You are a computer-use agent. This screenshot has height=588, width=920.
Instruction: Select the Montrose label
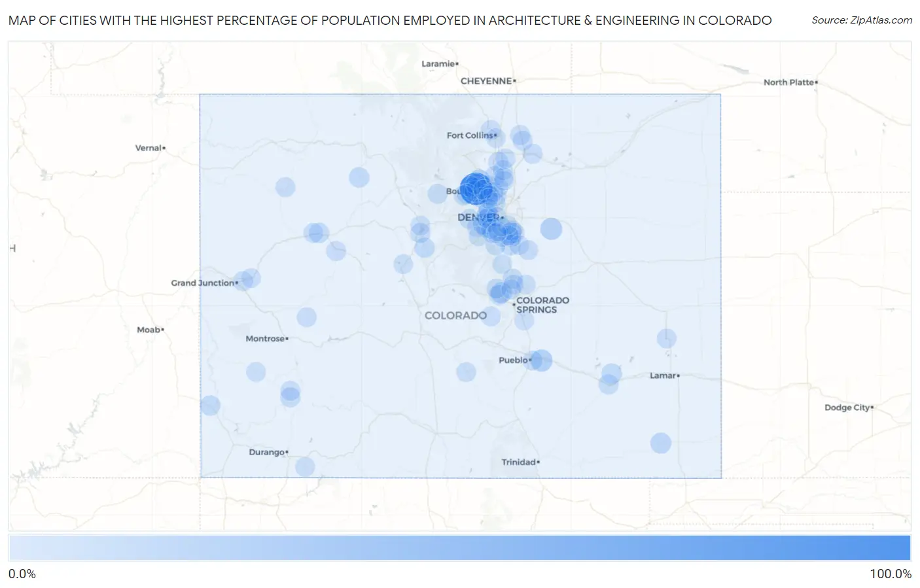[x=266, y=339]
